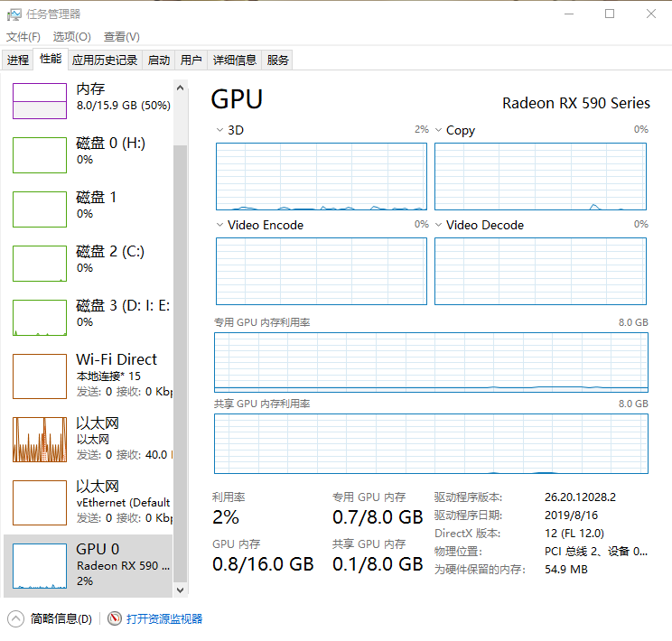The height and width of the screenshot is (641, 672).
Task: Click the Task Manager app icon in title bar
Action: coord(14,14)
